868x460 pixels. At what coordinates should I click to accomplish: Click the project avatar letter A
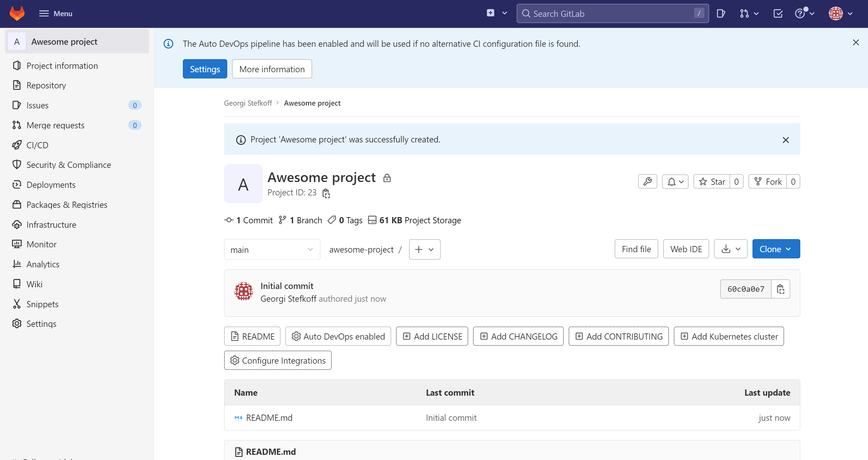(x=243, y=184)
